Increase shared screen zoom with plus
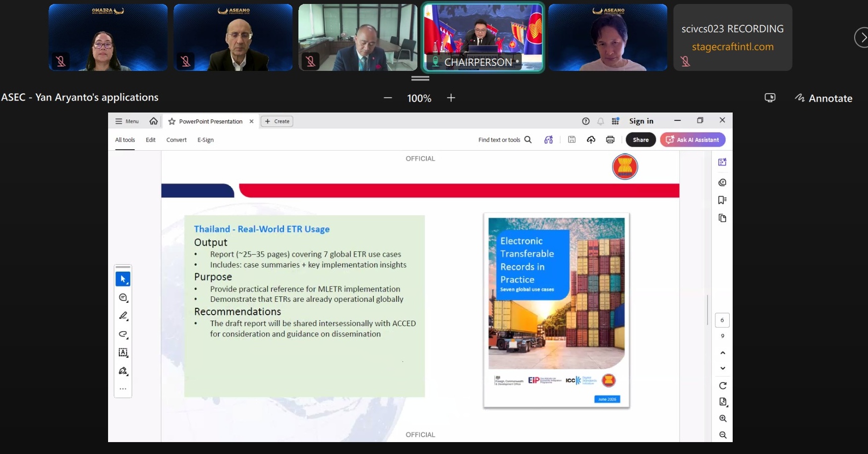This screenshot has width=868, height=454. pos(451,98)
